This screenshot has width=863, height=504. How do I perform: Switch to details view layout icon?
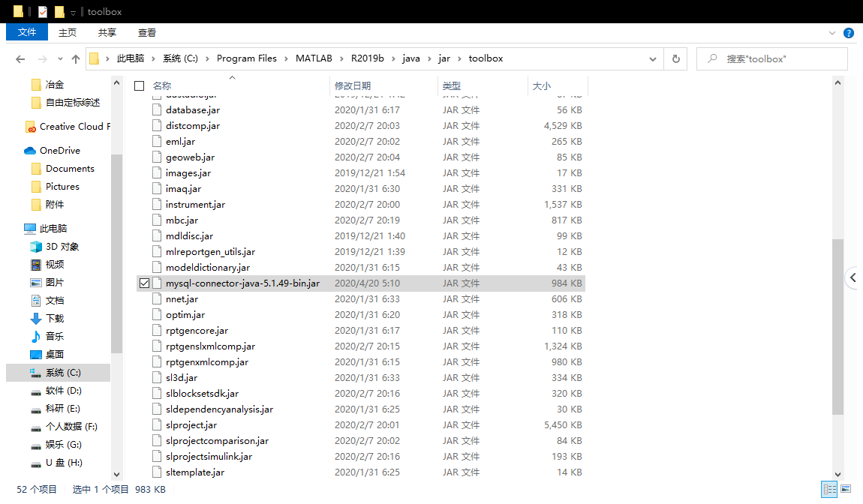coord(829,489)
